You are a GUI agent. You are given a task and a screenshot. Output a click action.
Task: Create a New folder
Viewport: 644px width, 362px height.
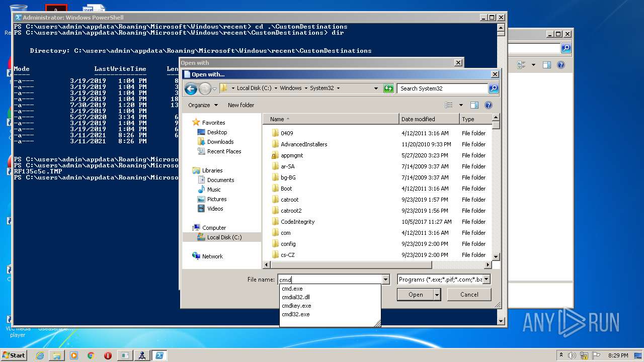point(241,105)
